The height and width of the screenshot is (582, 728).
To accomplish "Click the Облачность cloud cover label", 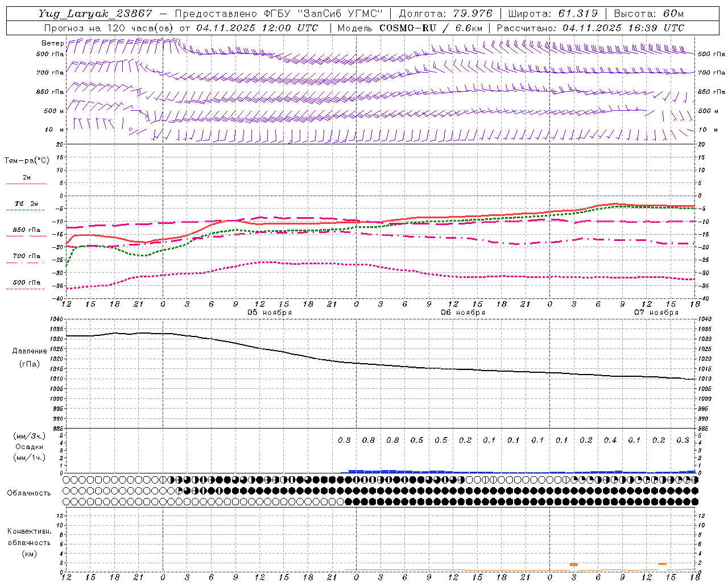I will pyautogui.click(x=29, y=493).
